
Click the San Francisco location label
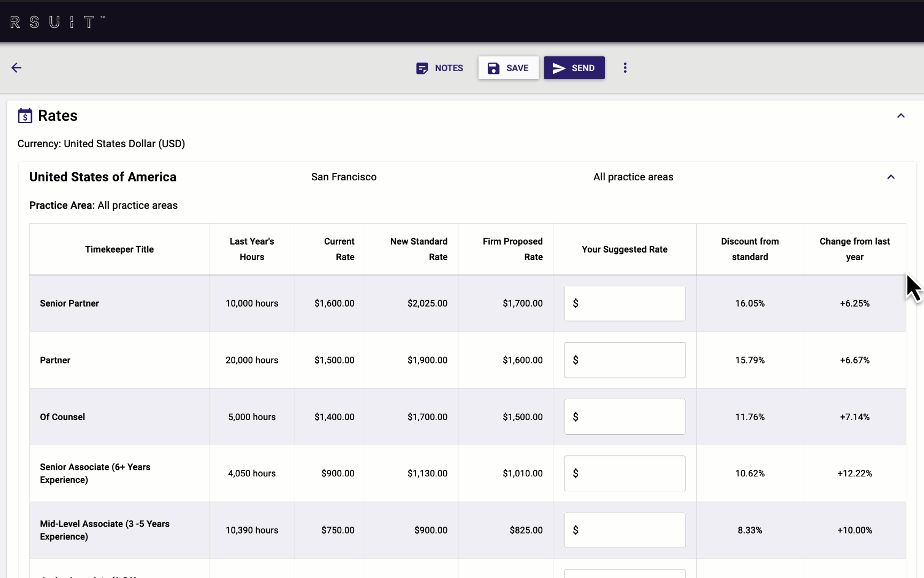point(344,177)
